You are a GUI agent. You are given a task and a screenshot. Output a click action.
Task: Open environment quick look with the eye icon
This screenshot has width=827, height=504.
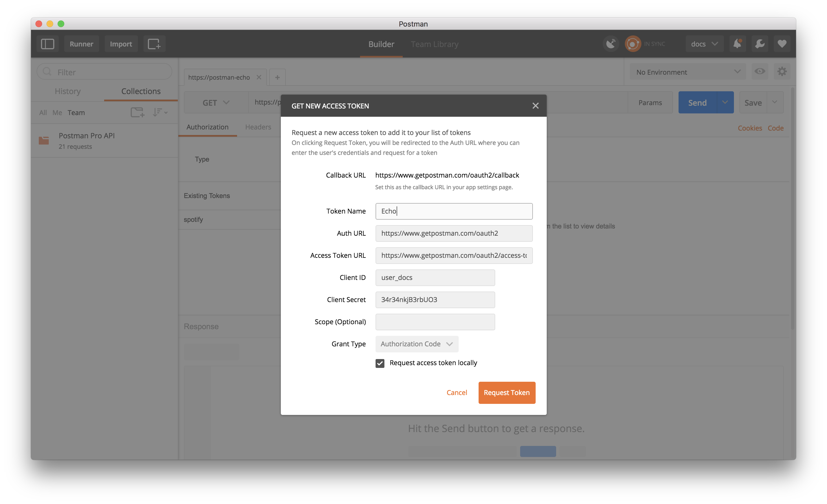760,71
